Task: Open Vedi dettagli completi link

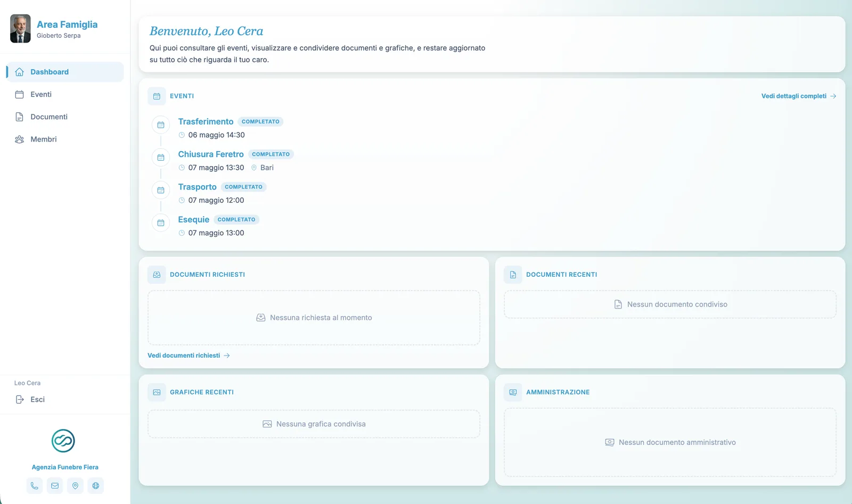Action: tap(799, 96)
